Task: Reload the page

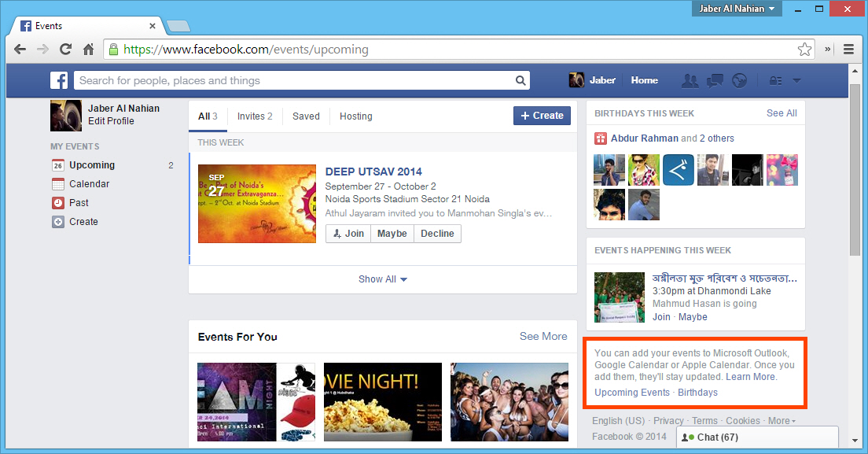Action: tap(66, 50)
